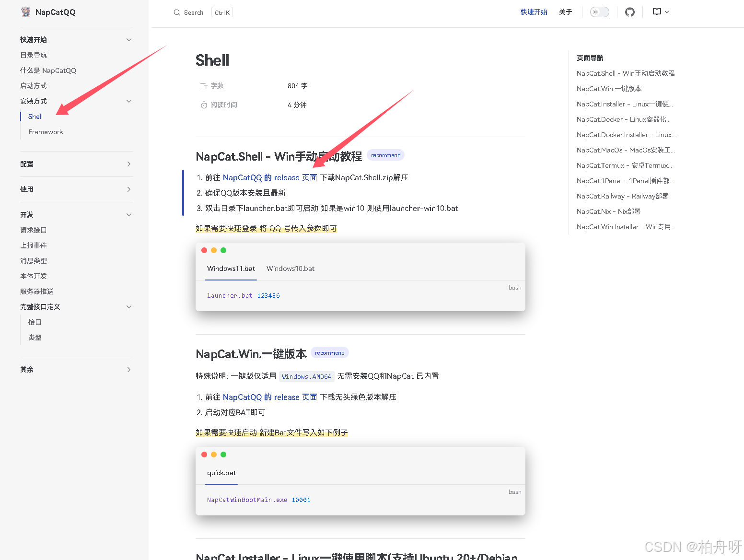Select Framework in the sidebar

(46, 132)
